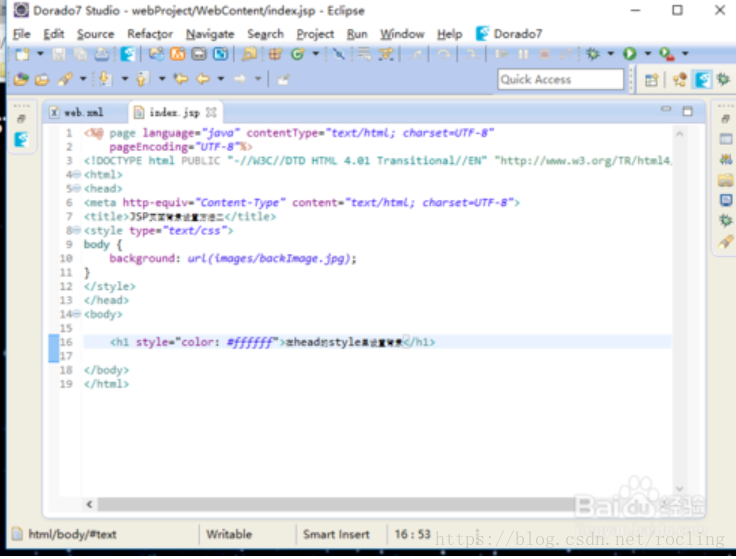
Task: Click the editor vertical scrollbar down arrow
Action: (679, 489)
